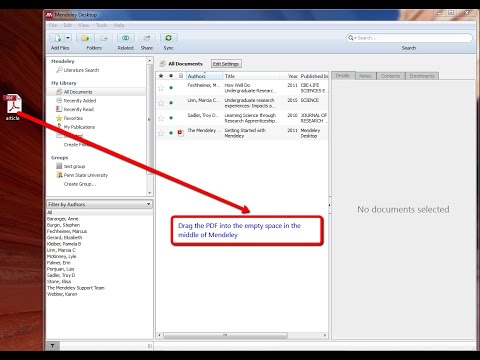Viewport: 480px width, 360px height.
Task: Sort by the Authors column header
Action: click(x=204, y=76)
